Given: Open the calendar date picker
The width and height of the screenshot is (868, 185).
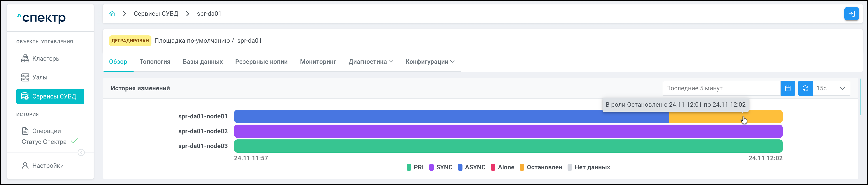Looking at the screenshot, I should coord(787,89).
